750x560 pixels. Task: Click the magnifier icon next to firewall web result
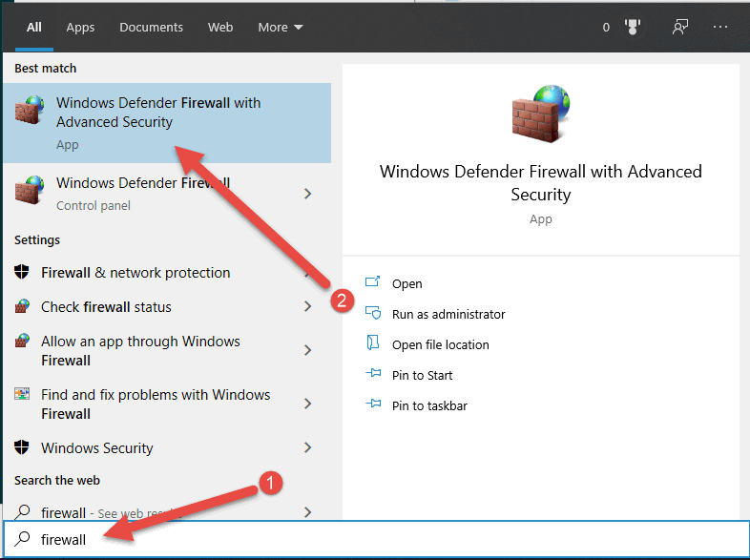point(22,512)
